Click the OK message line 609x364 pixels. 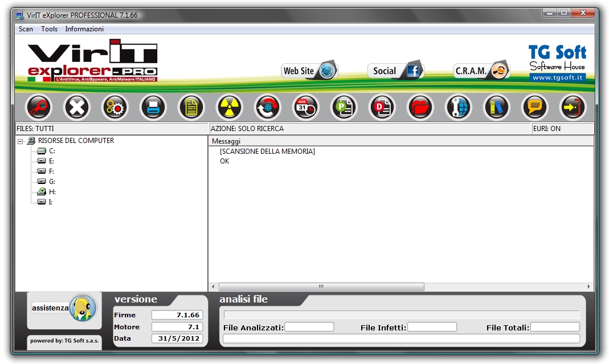[x=224, y=161]
